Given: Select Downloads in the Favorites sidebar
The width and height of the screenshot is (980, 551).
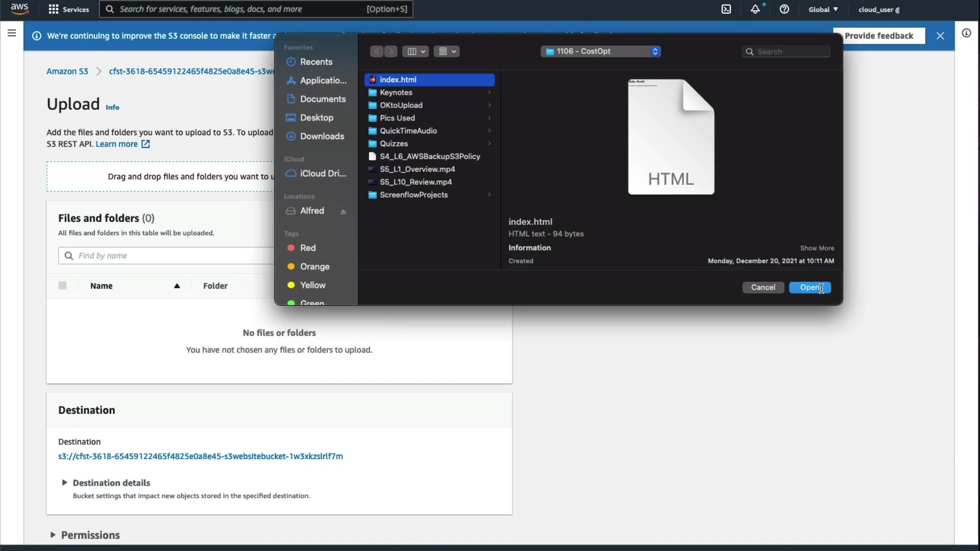Looking at the screenshot, I should coord(322,136).
